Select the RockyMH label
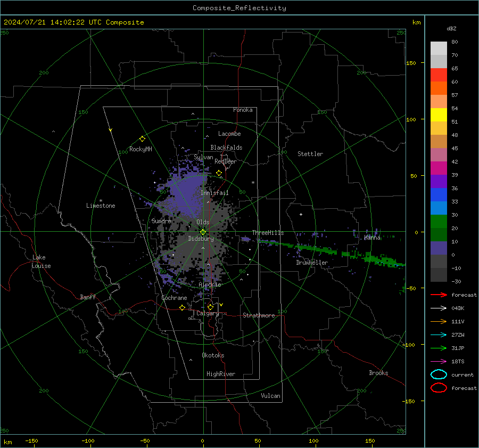 [x=141, y=149]
